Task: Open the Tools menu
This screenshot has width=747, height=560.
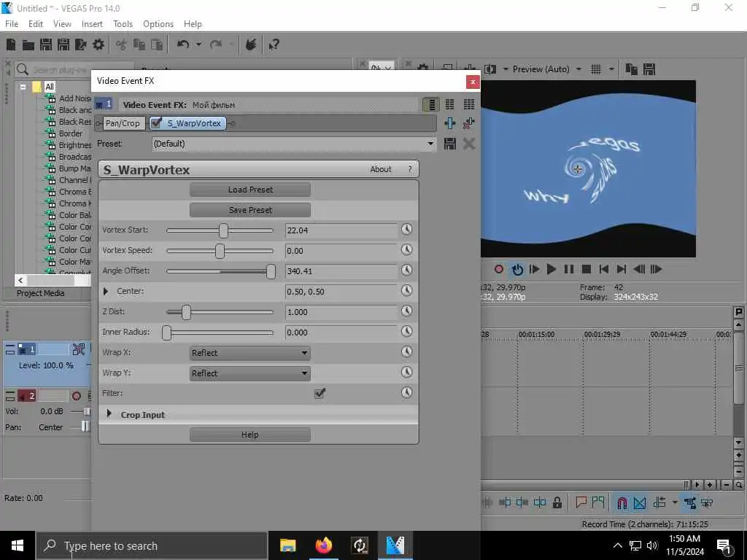Action: click(x=123, y=24)
